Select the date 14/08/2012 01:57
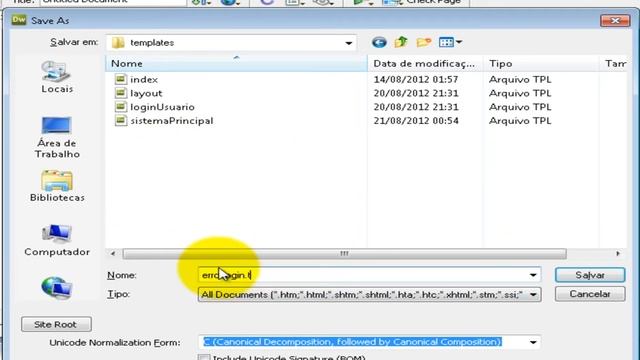Image resolution: width=640 pixels, height=360 pixels. (416, 79)
